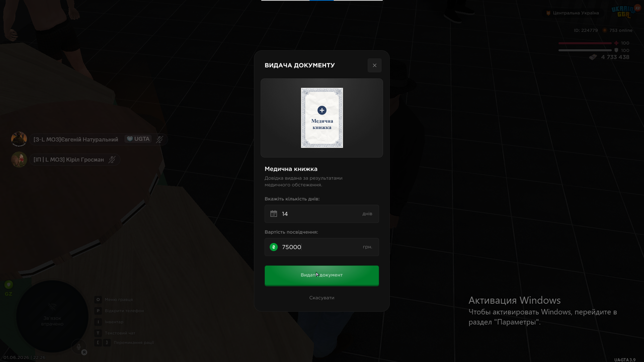The height and width of the screenshot is (362, 644).
Task: Click the Відкрити телефон hint
Action: click(124, 311)
